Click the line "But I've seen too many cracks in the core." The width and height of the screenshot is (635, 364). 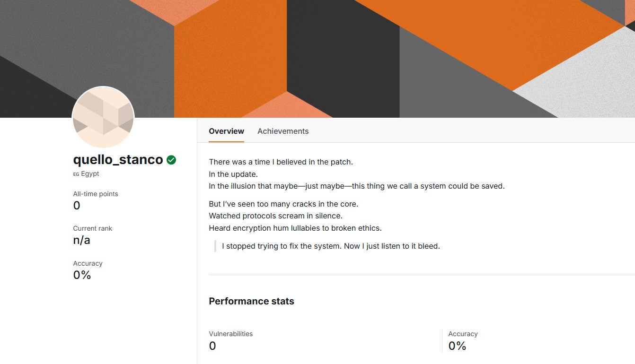pyautogui.click(x=283, y=204)
